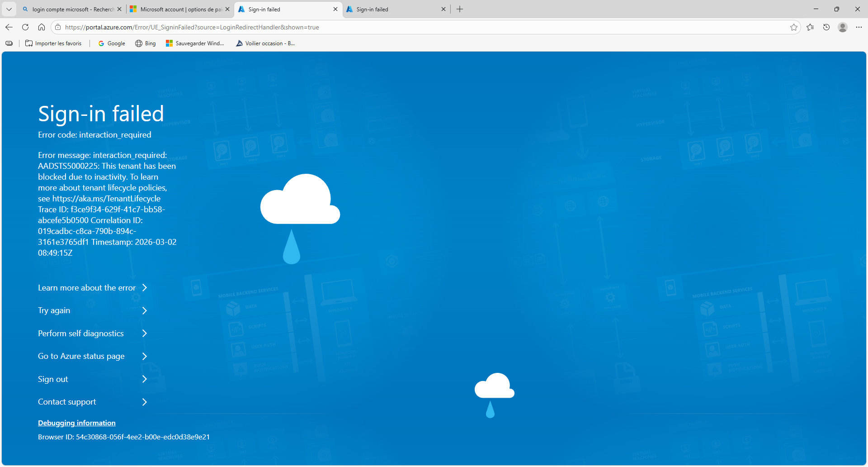Click Perform self diagnostics
The width and height of the screenshot is (868, 467).
click(x=81, y=334)
